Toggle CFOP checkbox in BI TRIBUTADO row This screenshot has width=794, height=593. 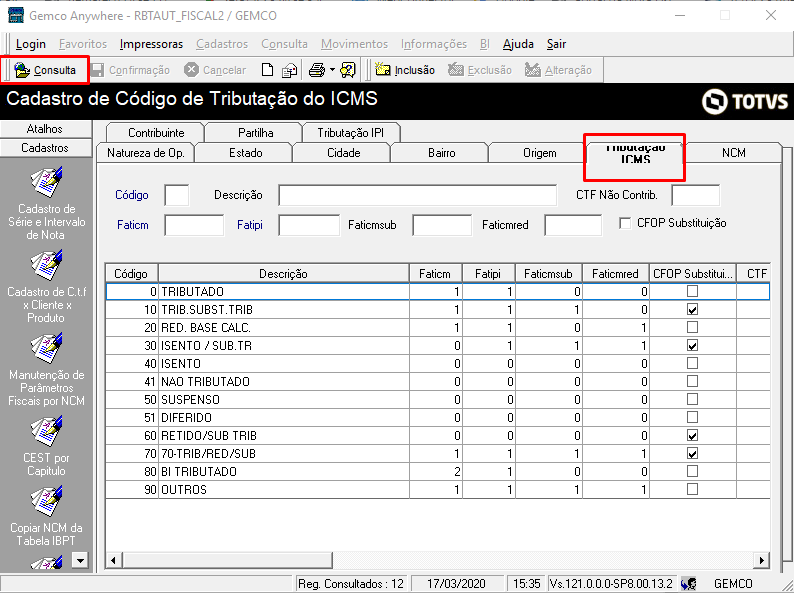pos(692,471)
